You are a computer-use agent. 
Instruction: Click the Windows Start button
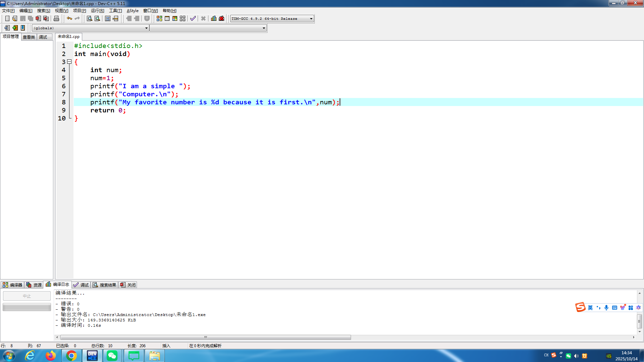click(9, 356)
